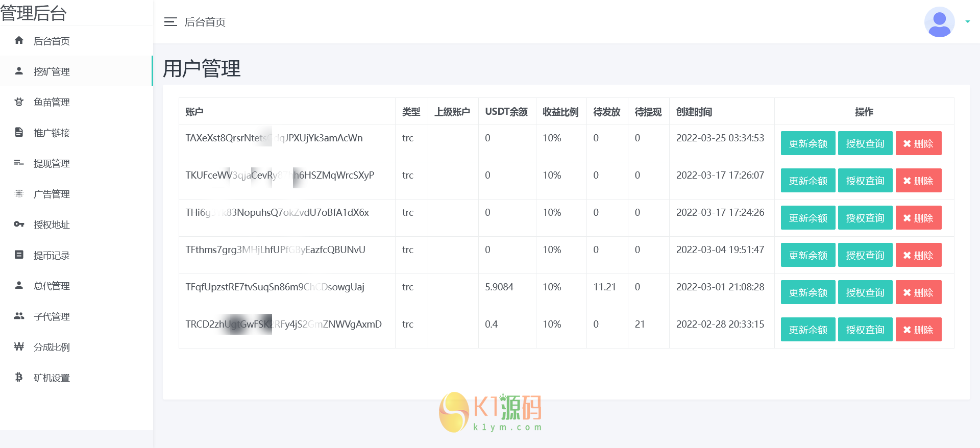Navigate to 提现管理 in the sidebar

77,163
